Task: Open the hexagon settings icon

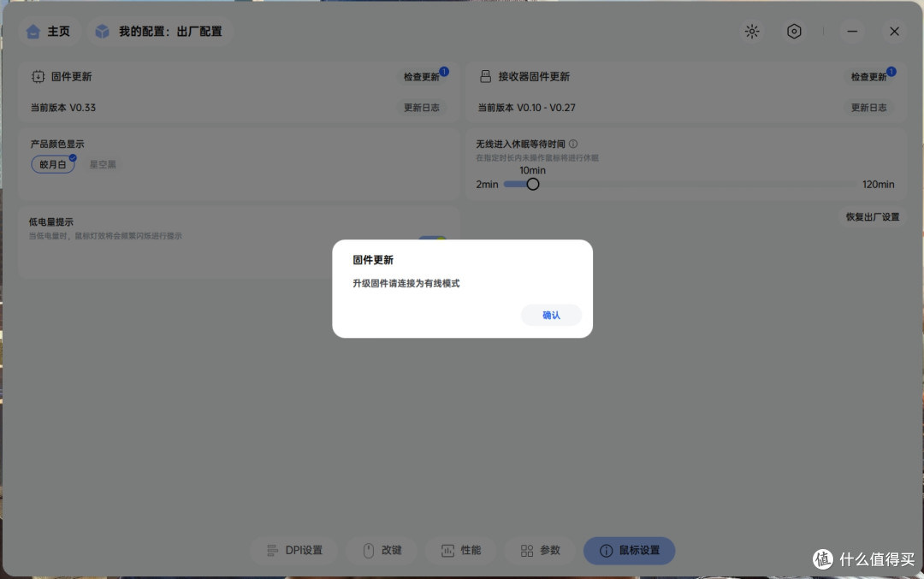Action: point(794,32)
